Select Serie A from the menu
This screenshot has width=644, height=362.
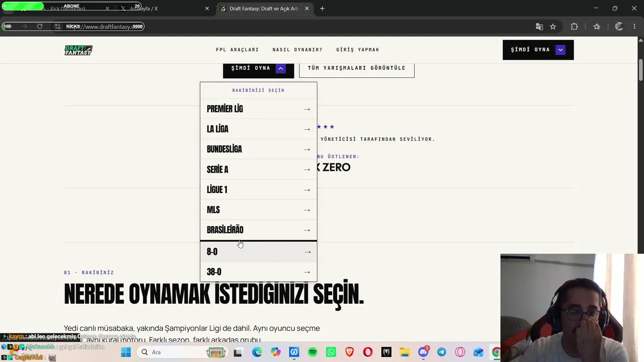point(259,169)
